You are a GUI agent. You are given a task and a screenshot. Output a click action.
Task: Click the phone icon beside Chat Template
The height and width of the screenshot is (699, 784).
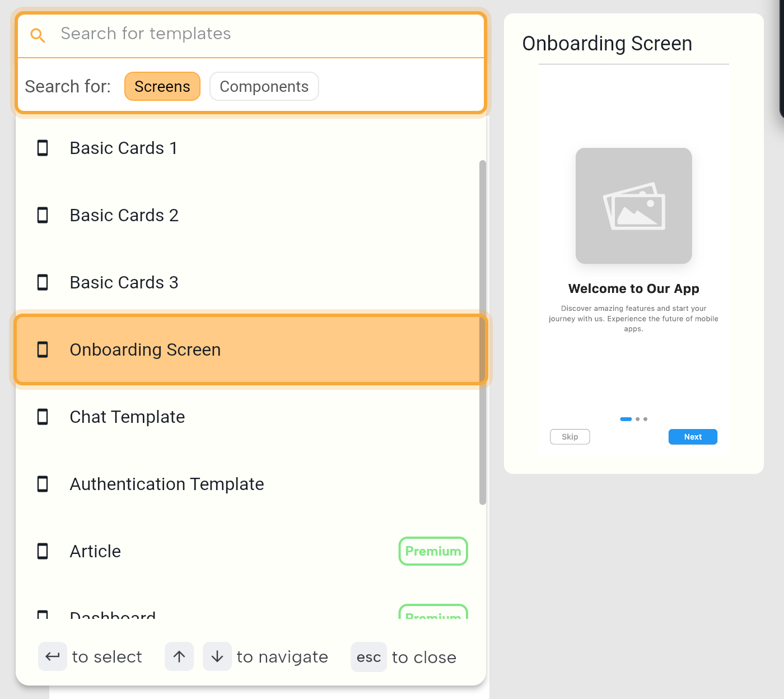[43, 417]
